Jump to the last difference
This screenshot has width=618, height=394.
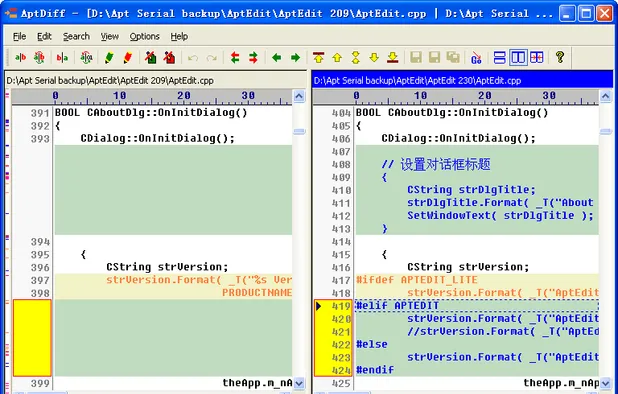(x=393, y=58)
